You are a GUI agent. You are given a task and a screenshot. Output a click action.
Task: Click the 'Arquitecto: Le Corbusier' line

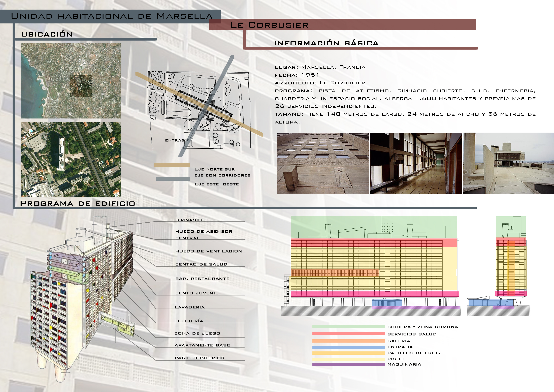point(320,83)
